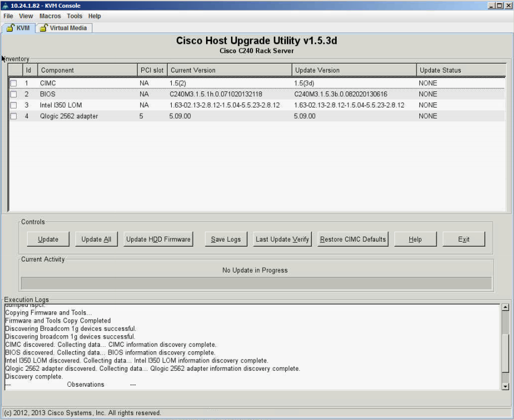Check the Intel I350 LOM checkbox
The height and width of the screenshot is (420, 514).
[13, 105]
